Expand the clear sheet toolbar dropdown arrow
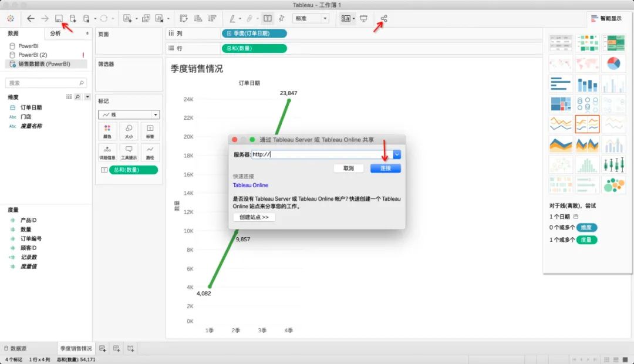The height and width of the screenshot is (364, 634). coord(168,19)
